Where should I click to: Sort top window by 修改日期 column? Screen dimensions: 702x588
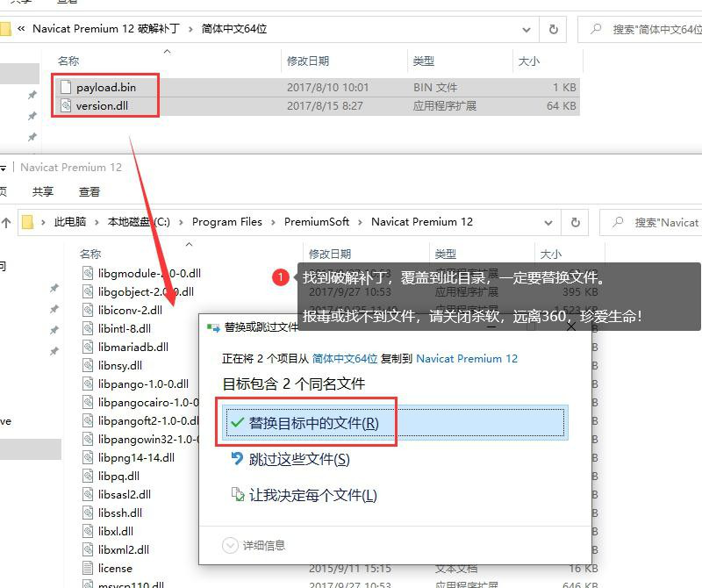(308, 61)
